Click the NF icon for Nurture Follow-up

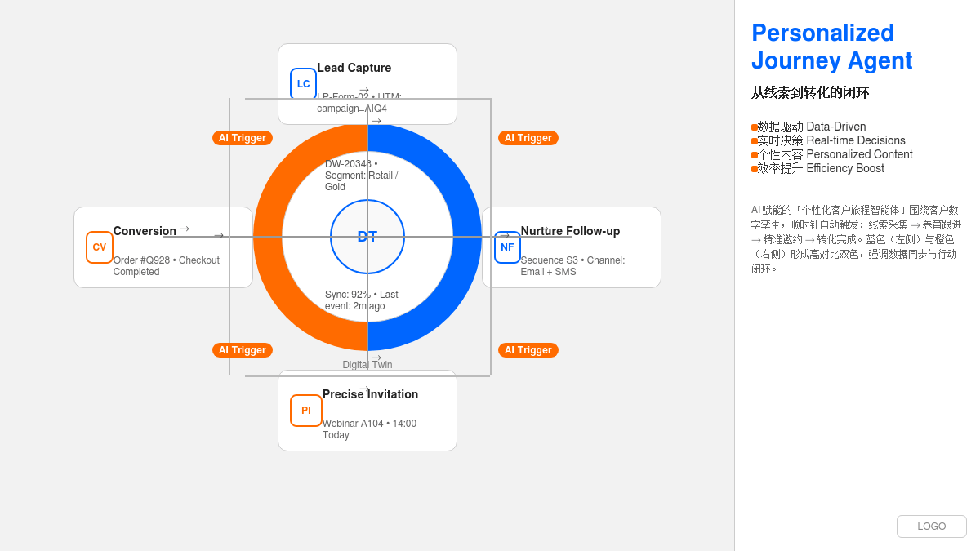click(507, 247)
